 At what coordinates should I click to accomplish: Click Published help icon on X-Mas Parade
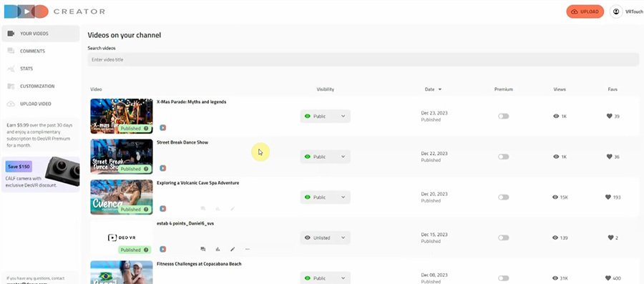(x=146, y=129)
